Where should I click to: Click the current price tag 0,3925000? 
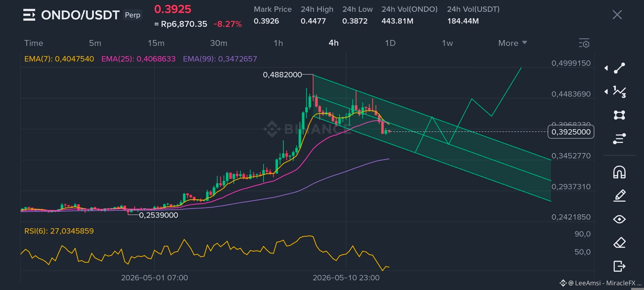click(x=571, y=132)
